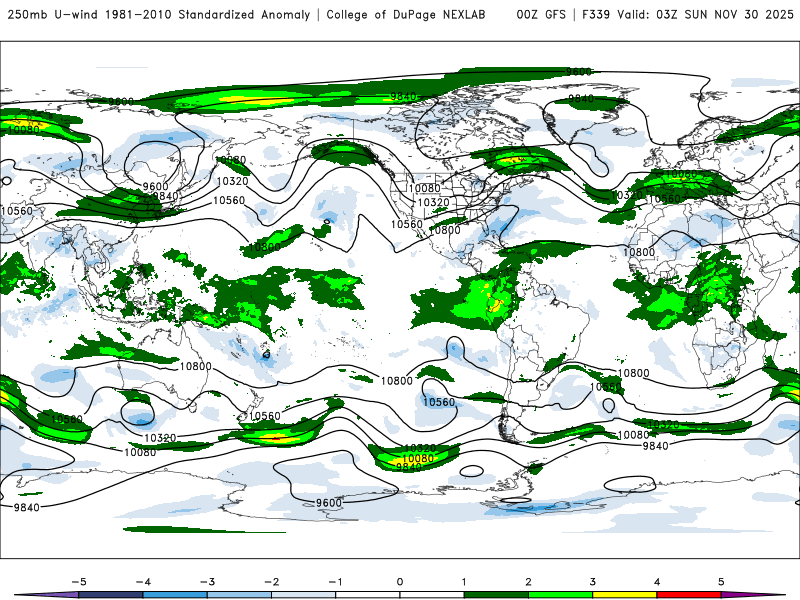This screenshot has height=600, width=800.
Task: Click the '-1' colorbar tick label
Action: 335,582
